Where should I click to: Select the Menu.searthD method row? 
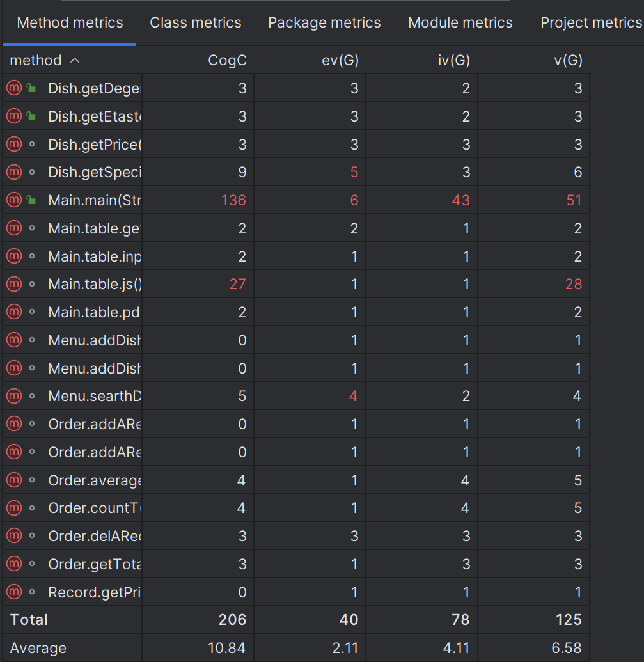click(296, 395)
